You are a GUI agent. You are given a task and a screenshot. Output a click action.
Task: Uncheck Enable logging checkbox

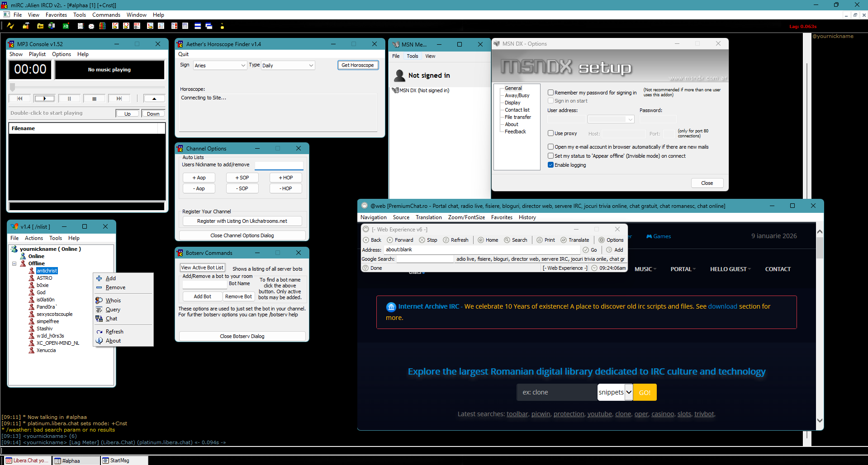click(x=550, y=165)
